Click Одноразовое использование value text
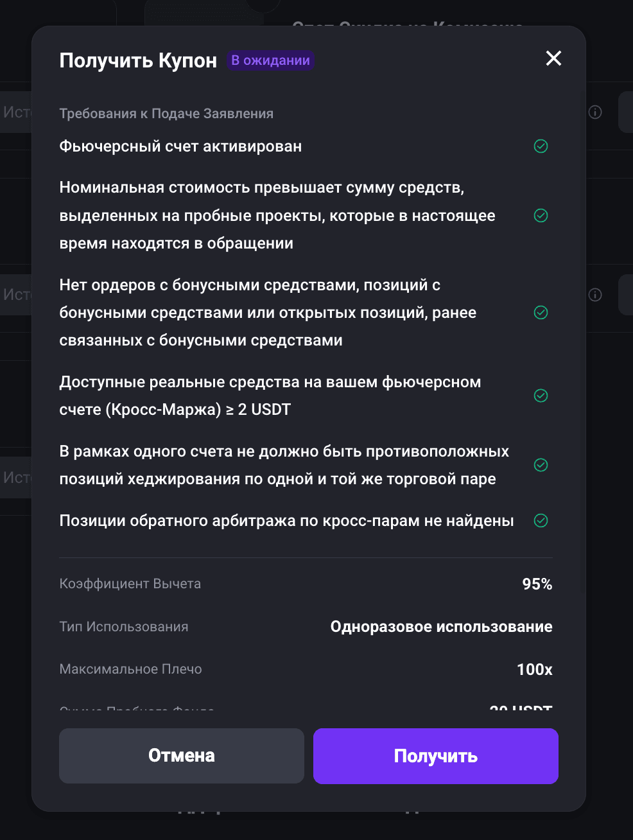Screen dimensions: 633x840 click(441, 627)
